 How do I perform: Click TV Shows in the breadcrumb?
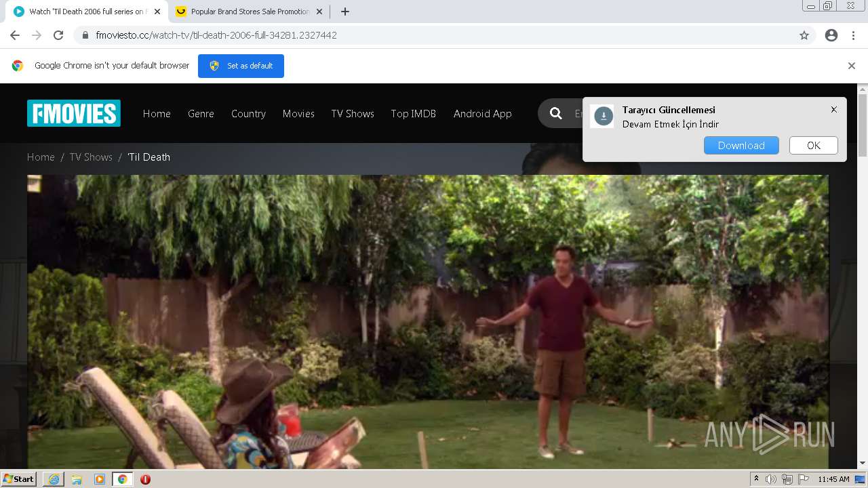[91, 157]
